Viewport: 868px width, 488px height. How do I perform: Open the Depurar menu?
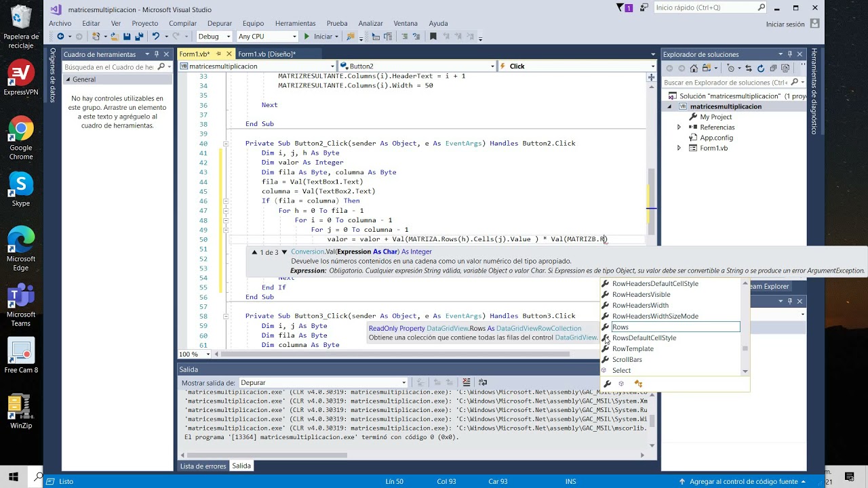point(220,23)
